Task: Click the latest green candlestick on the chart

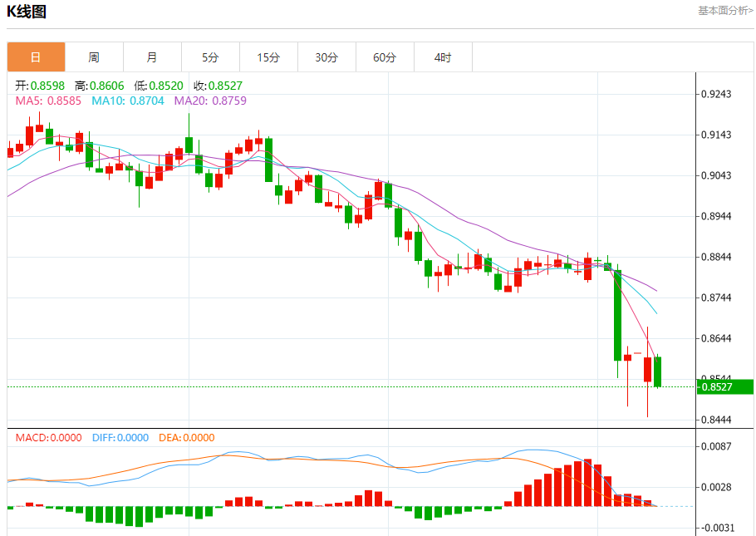Action: click(658, 371)
